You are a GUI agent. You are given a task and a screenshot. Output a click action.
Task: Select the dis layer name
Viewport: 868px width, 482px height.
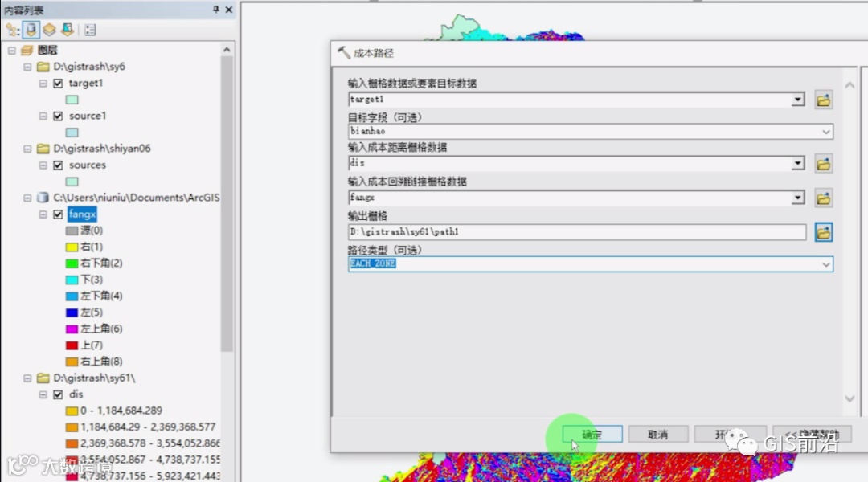point(76,394)
